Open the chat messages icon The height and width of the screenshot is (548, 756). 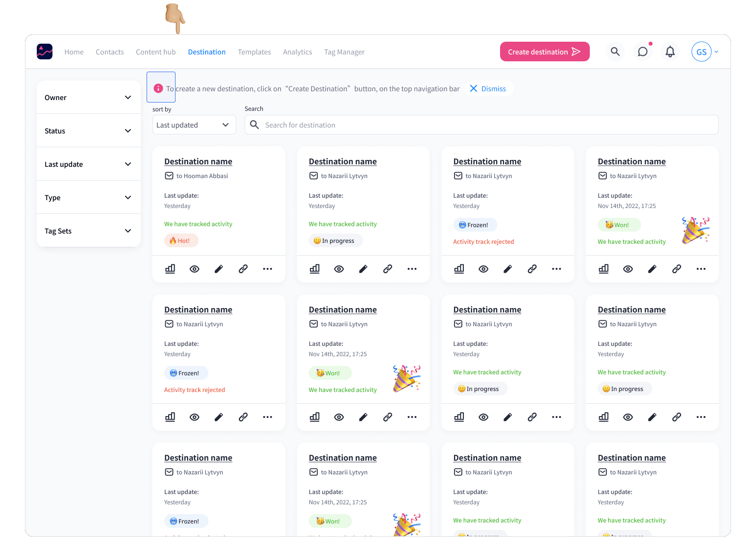tap(643, 52)
